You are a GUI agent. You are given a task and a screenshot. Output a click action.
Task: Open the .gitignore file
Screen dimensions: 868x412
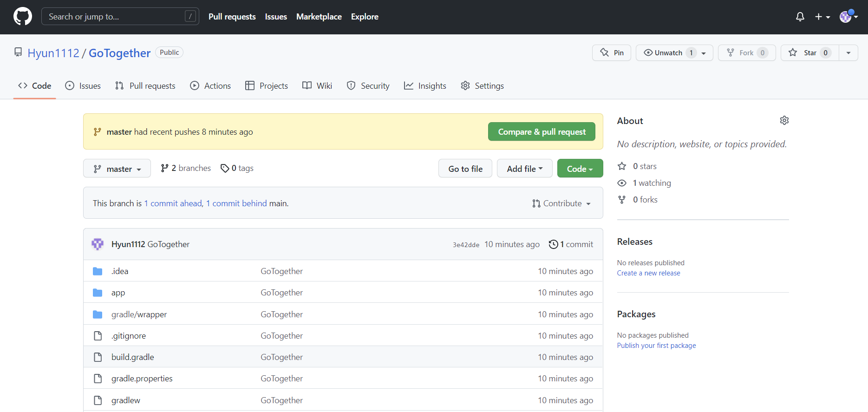click(x=129, y=336)
